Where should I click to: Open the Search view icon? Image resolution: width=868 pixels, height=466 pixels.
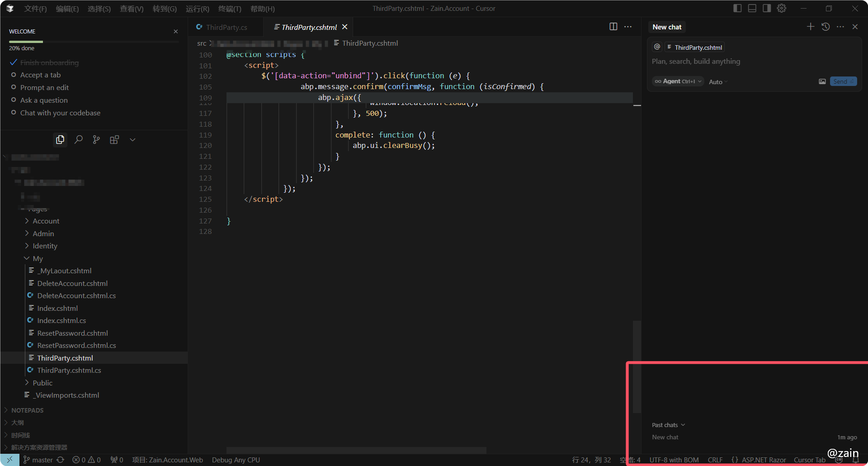(78, 140)
